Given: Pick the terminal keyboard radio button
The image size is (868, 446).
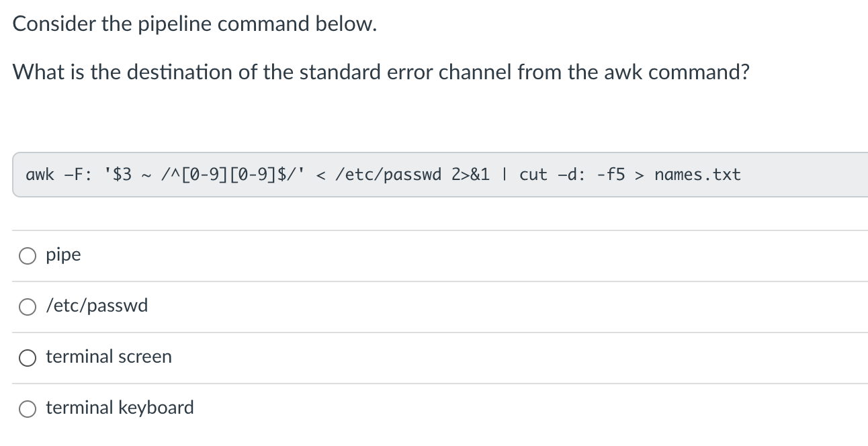Looking at the screenshot, I should 28,409.
